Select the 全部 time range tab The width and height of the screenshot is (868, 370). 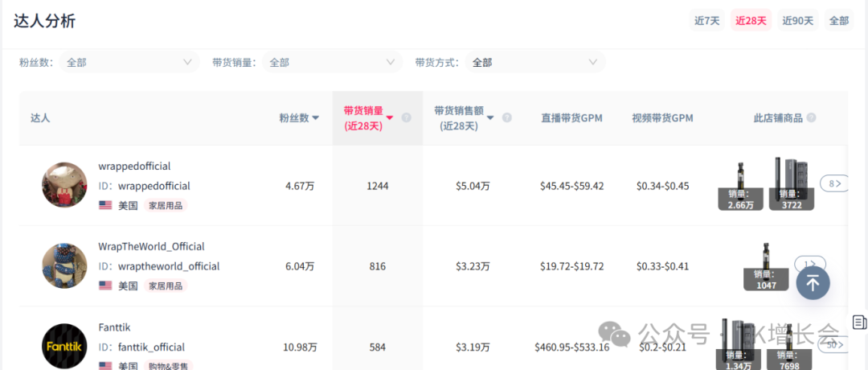pyautogui.click(x=838, y=21)
